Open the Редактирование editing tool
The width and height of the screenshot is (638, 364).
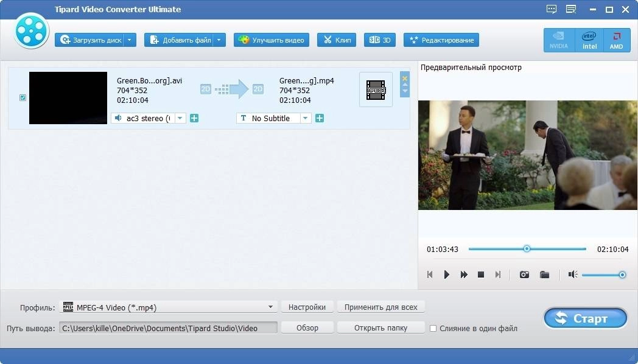[x=441, y=40]
